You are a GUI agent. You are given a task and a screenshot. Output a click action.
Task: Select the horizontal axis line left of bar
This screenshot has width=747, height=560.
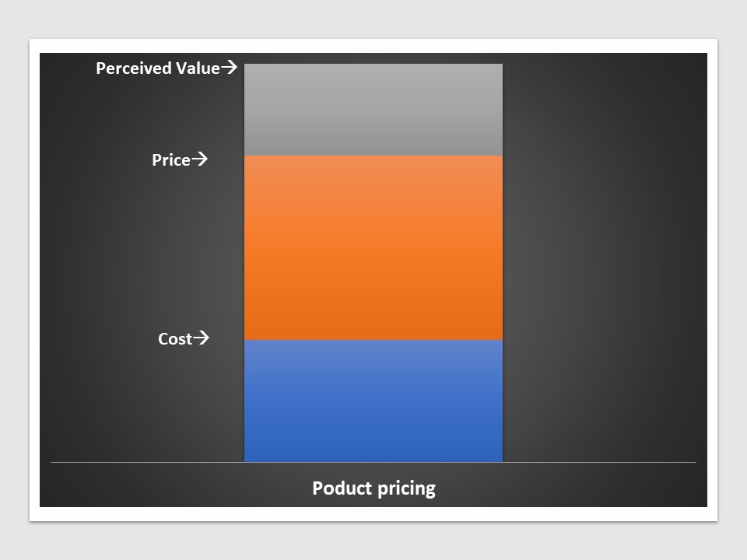click(147, 462)
